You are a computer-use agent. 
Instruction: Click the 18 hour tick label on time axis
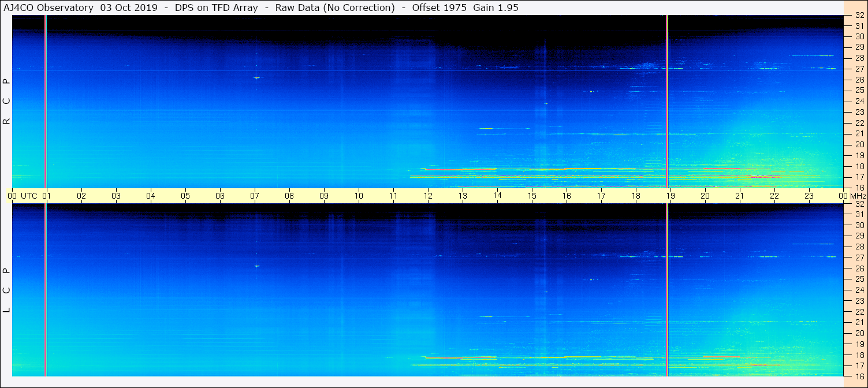click(x=636, y=196)
